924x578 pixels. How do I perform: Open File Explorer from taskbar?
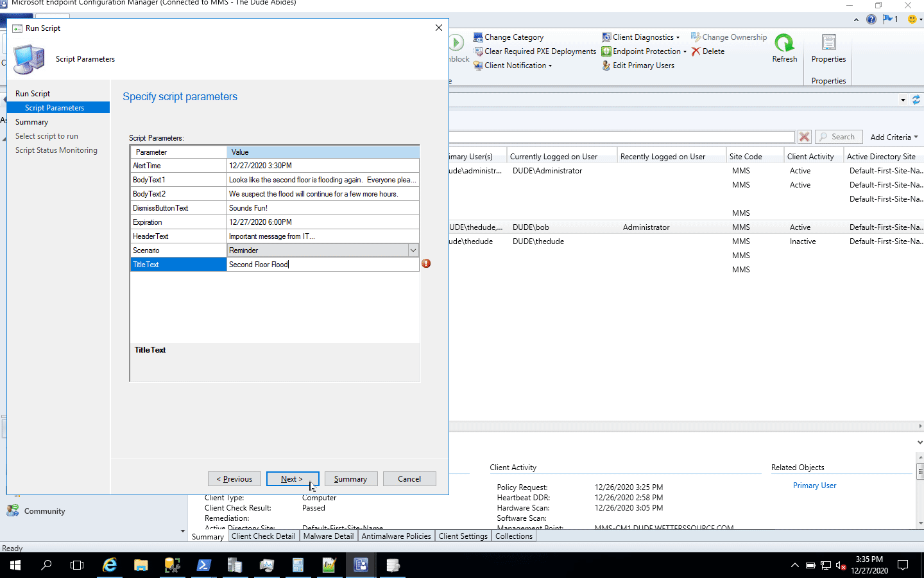coord(141,565)
